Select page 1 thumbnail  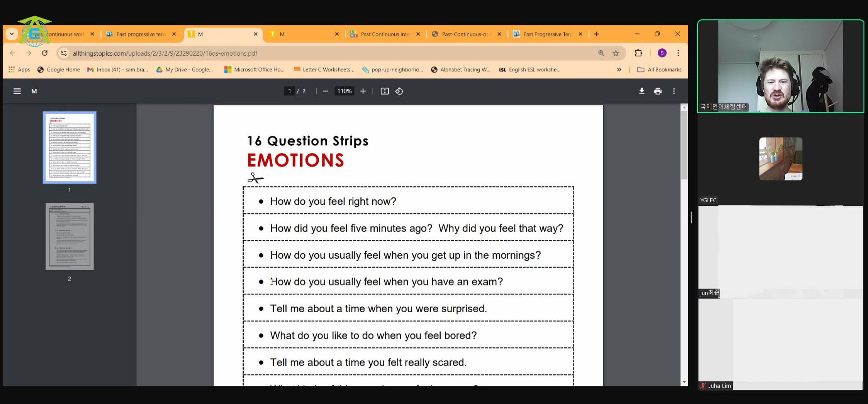pyautogui.click(x=70, y=147)
